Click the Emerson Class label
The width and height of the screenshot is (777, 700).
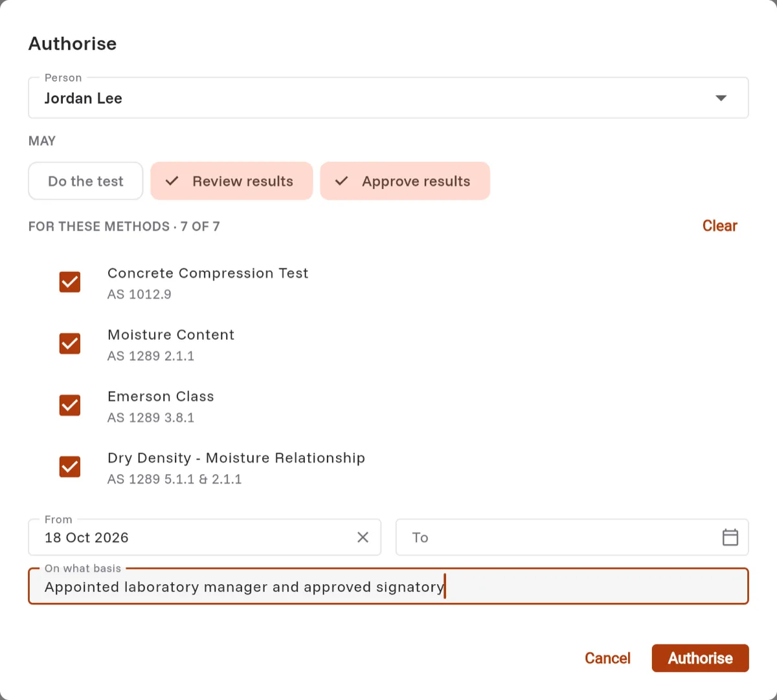tap(161, 396)
